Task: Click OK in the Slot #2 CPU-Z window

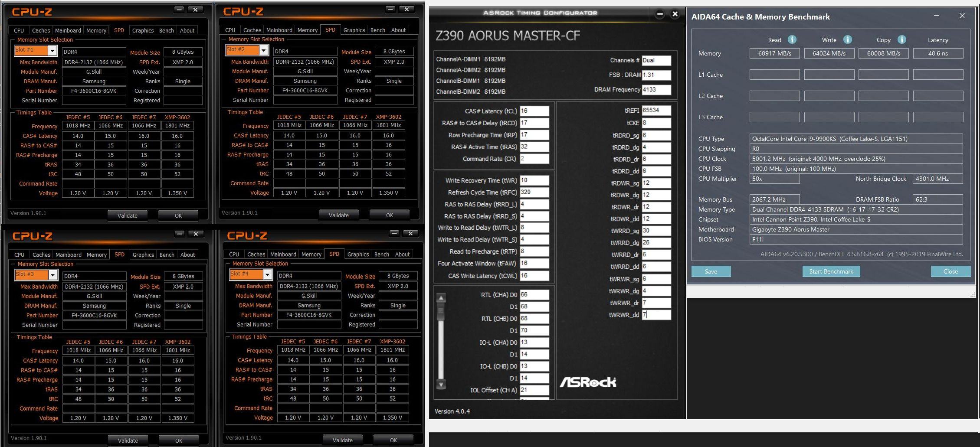Action: [x=390, y=215]
